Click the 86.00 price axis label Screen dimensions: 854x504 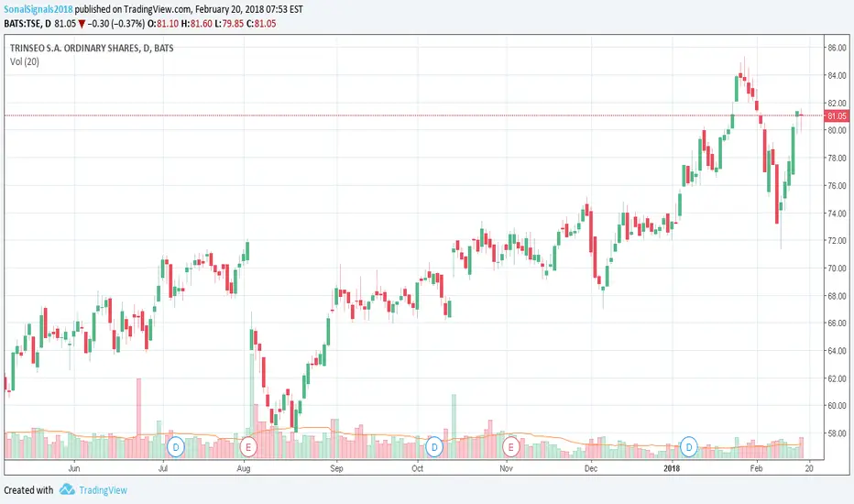tap(838, 48)
